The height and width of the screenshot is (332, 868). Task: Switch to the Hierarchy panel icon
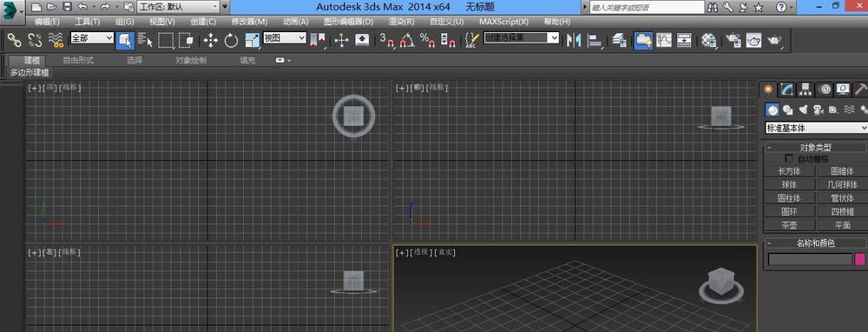[x=806, y=90]
